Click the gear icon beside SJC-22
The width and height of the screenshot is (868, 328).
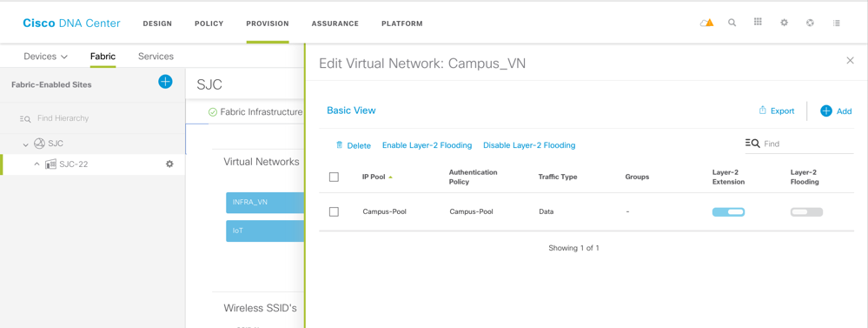pyautogui.click(x=170, y=164)
